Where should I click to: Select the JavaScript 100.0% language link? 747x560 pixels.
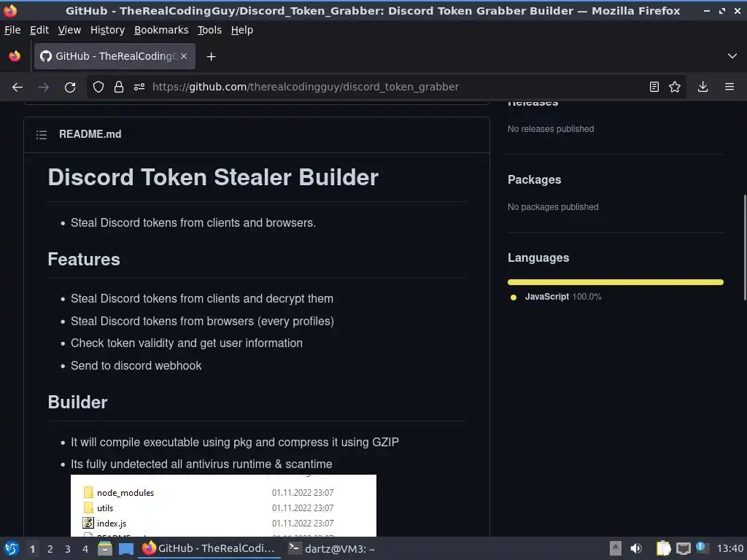click(562, 297)
